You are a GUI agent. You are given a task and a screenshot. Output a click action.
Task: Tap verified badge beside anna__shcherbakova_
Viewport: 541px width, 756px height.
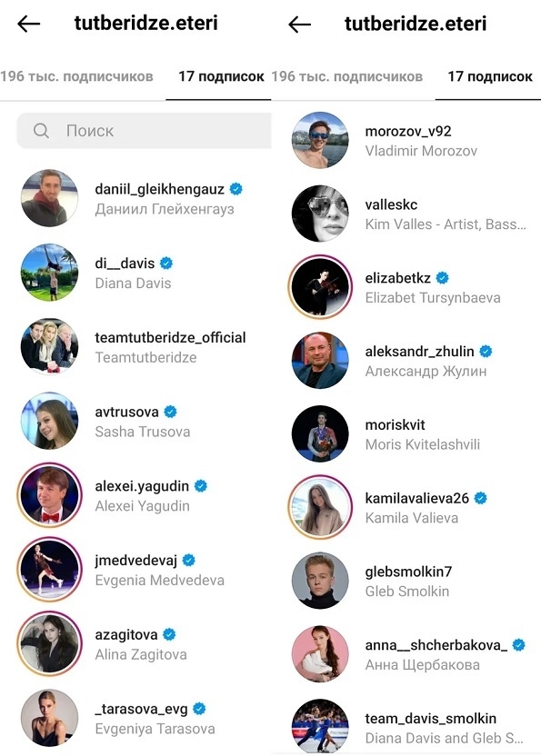pos(519,644)
